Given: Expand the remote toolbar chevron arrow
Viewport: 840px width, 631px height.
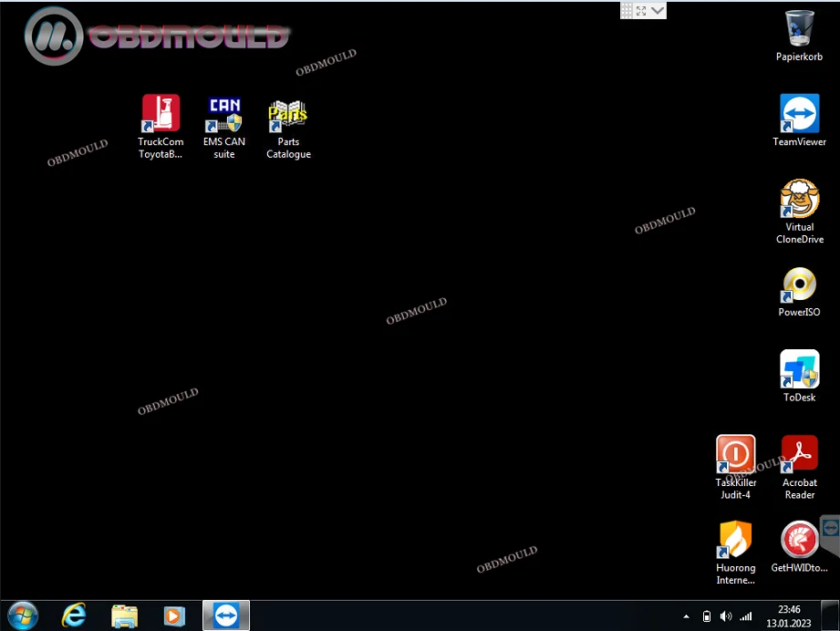Looking at the screenshot, I should click(658, 11).
